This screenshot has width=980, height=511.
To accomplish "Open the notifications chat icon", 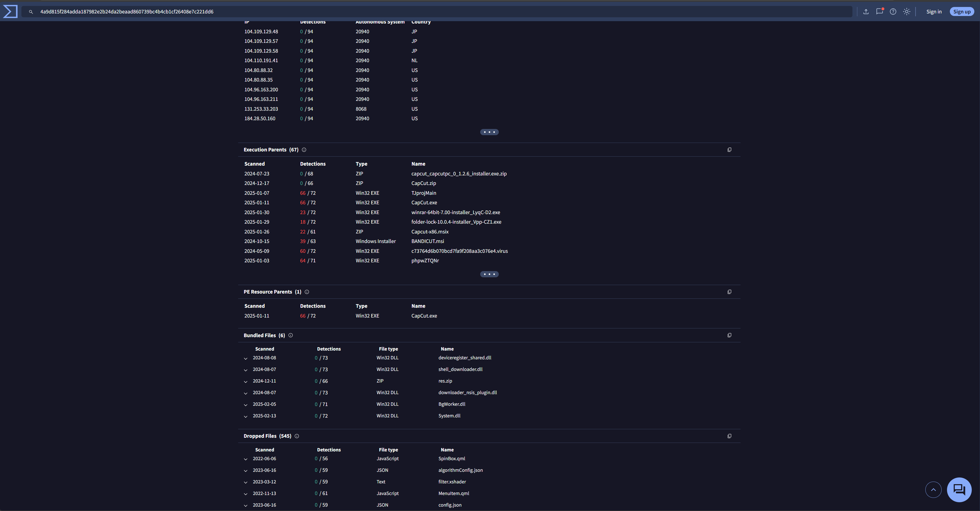I will point(879,11).
